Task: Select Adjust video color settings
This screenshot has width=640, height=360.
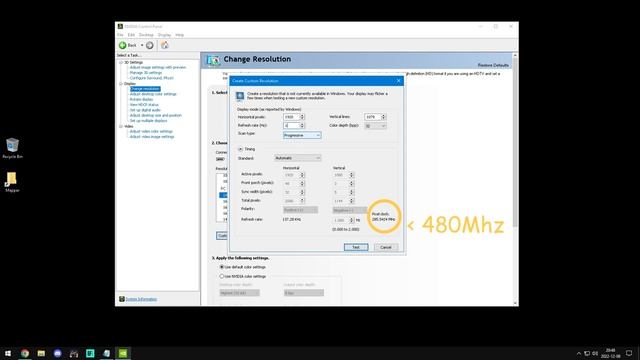Action: point(151,131)
